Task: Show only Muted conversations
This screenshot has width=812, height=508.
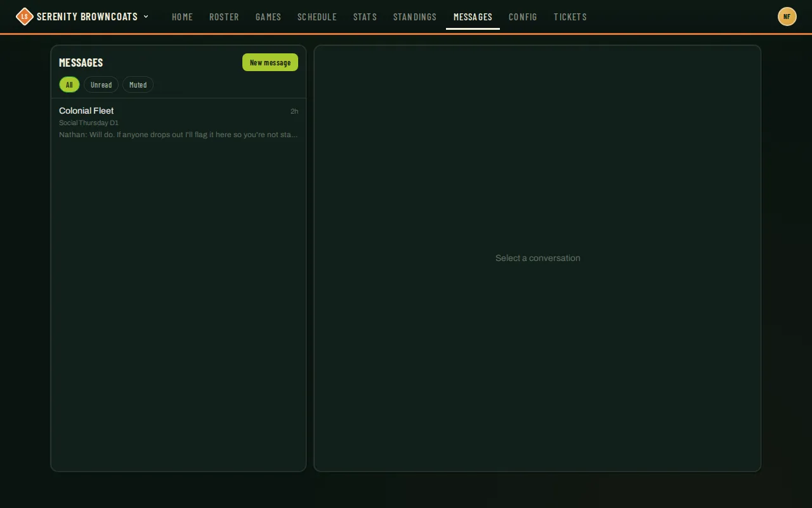Action: click(138, 84)
